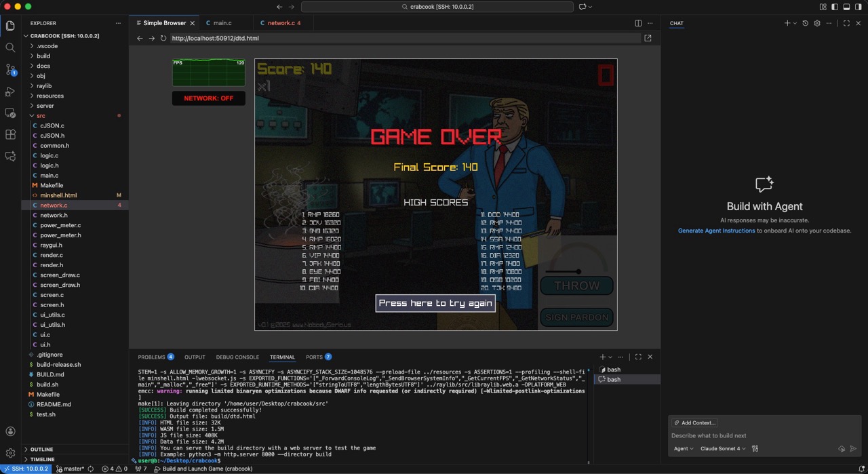This screenshot has width=868, height=474.
Task: Toggle the NETWORK: OFF button
Action: [208, 98]
